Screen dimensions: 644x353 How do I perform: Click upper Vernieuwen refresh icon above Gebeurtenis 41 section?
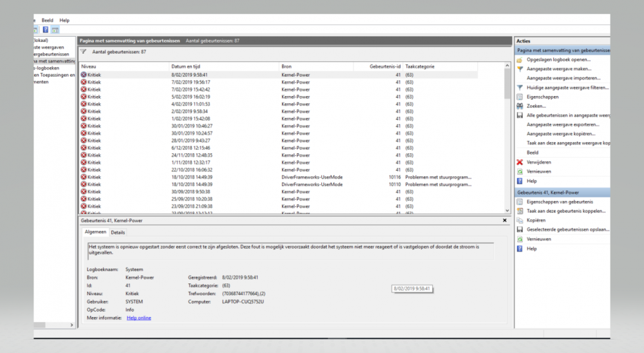(520, 171)
